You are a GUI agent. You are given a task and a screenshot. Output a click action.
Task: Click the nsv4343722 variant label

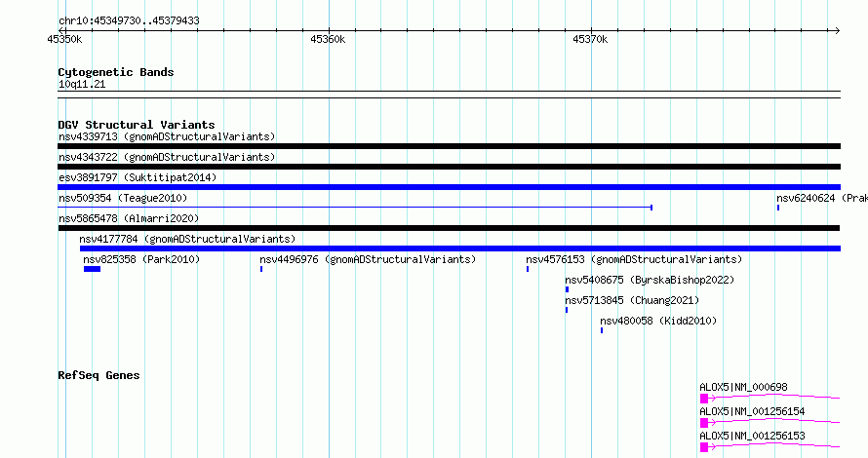pyautogui.click(x=167, y=157)
